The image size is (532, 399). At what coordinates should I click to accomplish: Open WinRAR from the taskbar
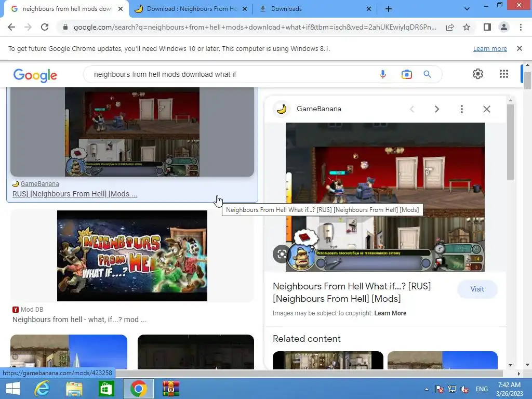tap(170, 389)
